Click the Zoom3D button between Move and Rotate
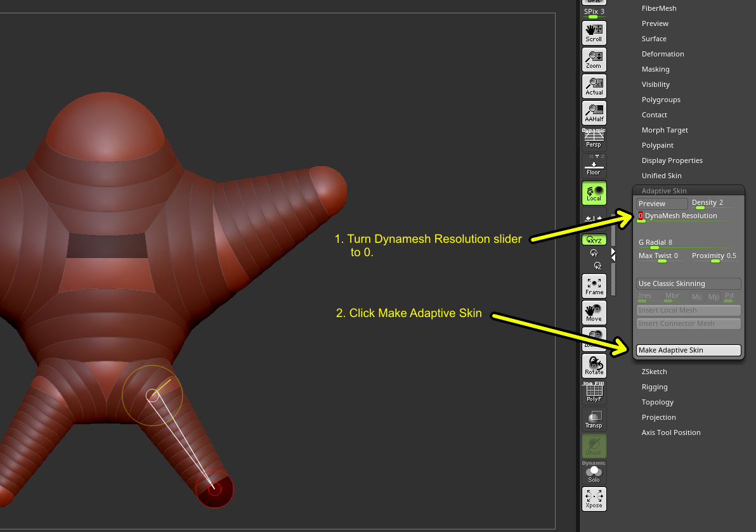 [594, 339]
